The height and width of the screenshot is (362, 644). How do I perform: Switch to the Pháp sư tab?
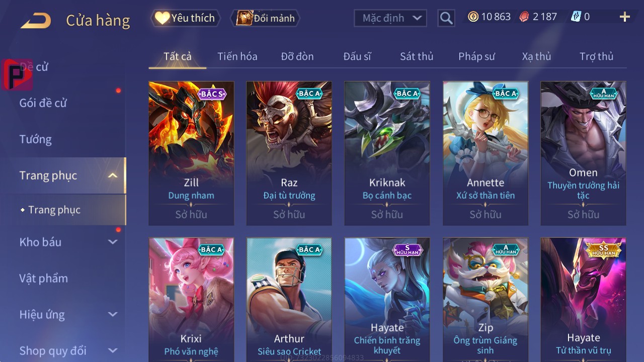point(476,56)
